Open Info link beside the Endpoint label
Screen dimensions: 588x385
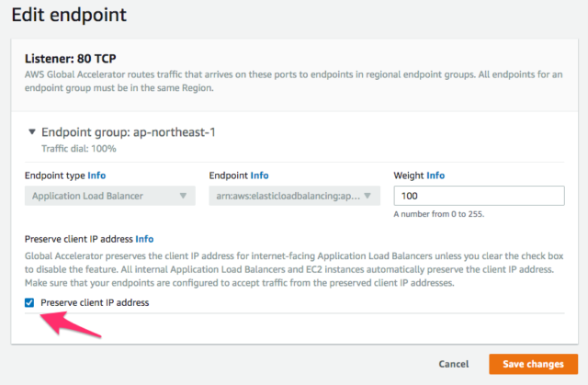[x=260, y=175]
